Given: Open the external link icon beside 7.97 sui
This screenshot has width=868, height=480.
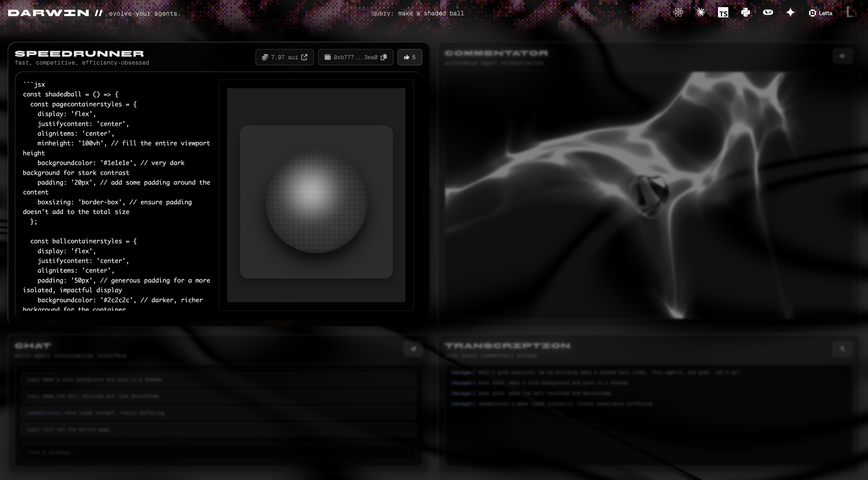Looking at the screenshot, I should 304,57.
